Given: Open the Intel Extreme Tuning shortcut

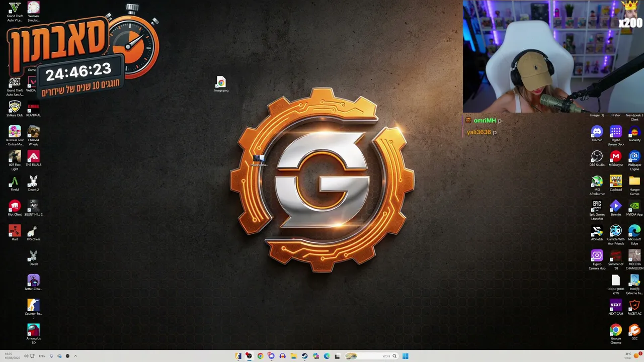Looking at the screenshot, I should (634, 284).
